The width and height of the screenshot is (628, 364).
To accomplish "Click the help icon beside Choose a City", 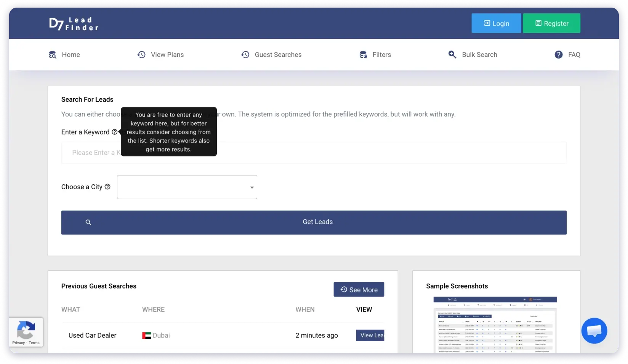I will click(107, 187).
